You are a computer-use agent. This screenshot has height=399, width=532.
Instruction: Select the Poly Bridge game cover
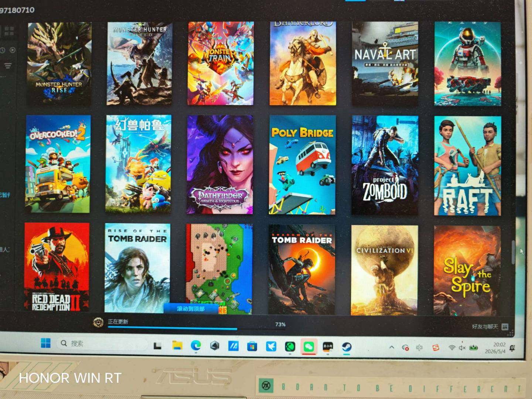pyautogui.click(x=302, y=165)
